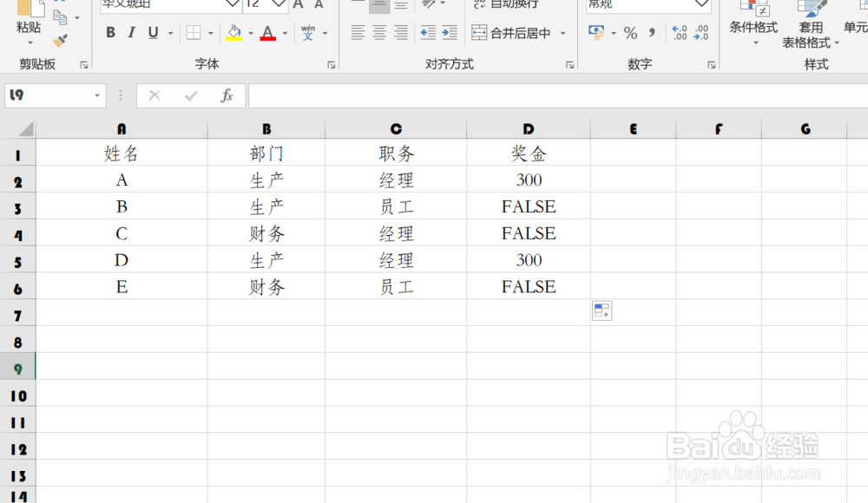The width and height of the screenshot is (868, 503).
Task: Center text horizontally
Action: (x=379, y=33)
